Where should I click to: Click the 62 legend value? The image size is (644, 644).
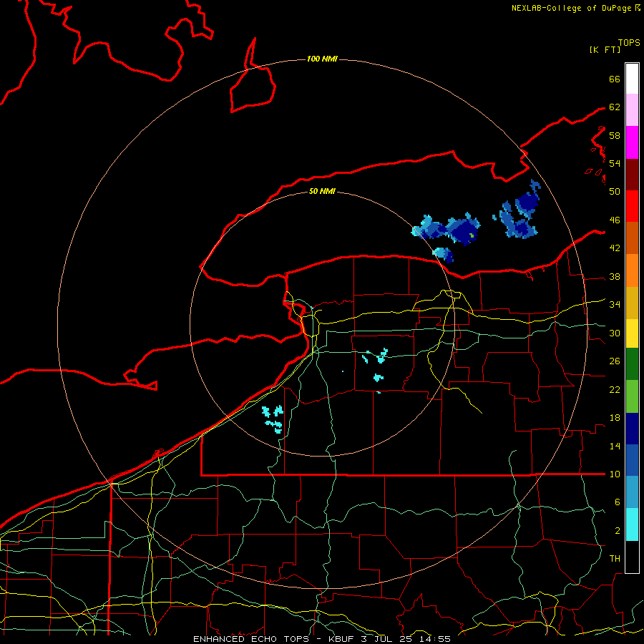pyautogui.click(x=615, y=107)
